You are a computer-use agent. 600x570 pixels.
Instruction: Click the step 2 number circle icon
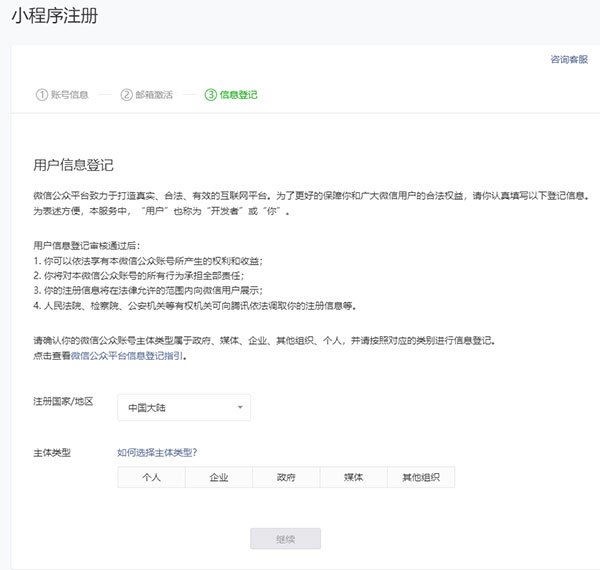point(127,95)
